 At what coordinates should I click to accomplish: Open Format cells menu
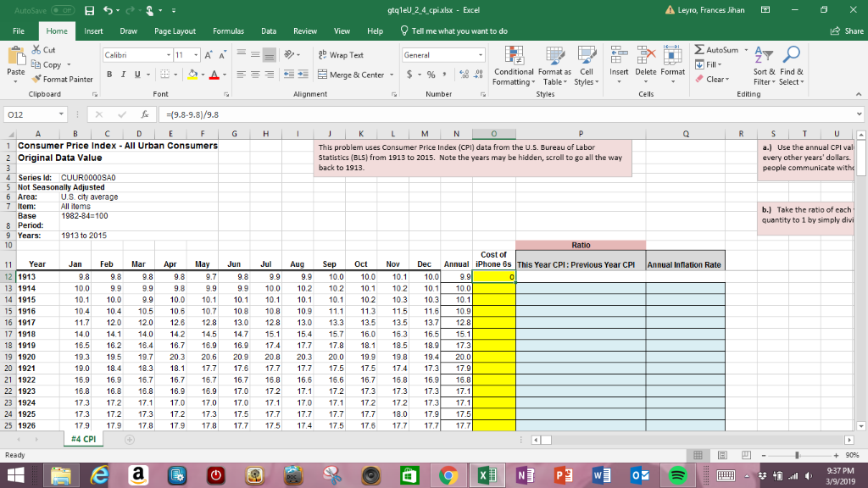click(672, 65)
